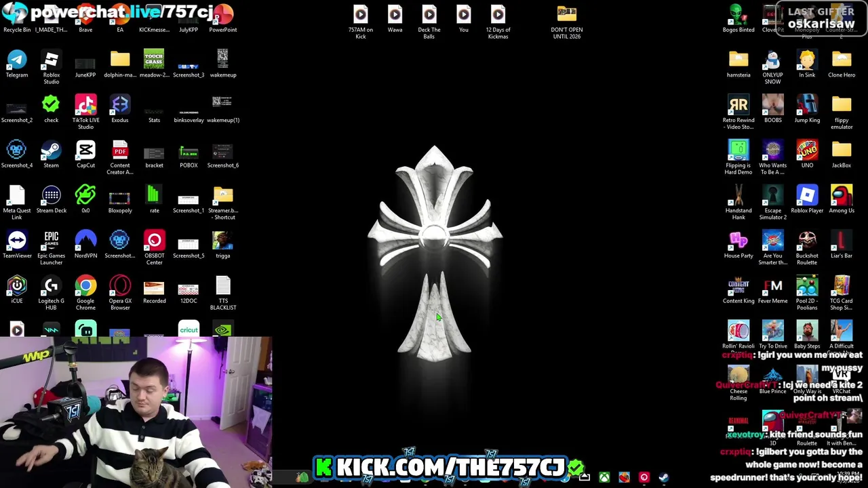Open the TTS BLACKLIST text file

click(x=223, y=293)
